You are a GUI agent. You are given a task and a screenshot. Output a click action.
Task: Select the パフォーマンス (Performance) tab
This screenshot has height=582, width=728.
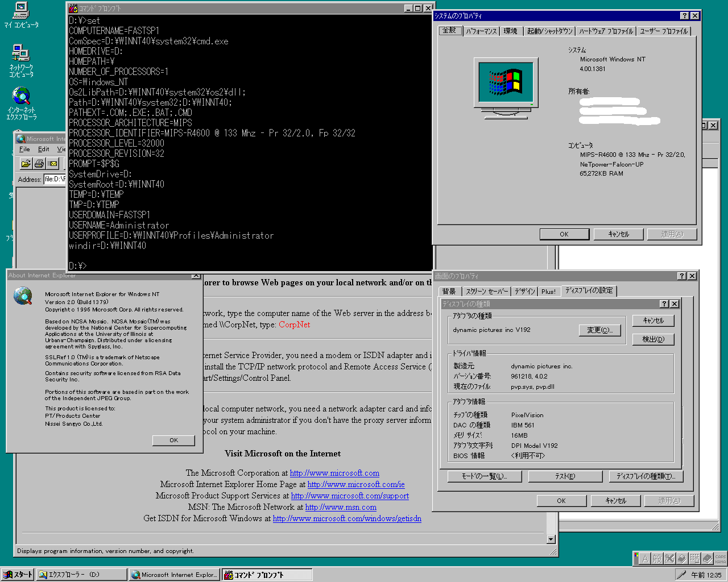point(481,31)
